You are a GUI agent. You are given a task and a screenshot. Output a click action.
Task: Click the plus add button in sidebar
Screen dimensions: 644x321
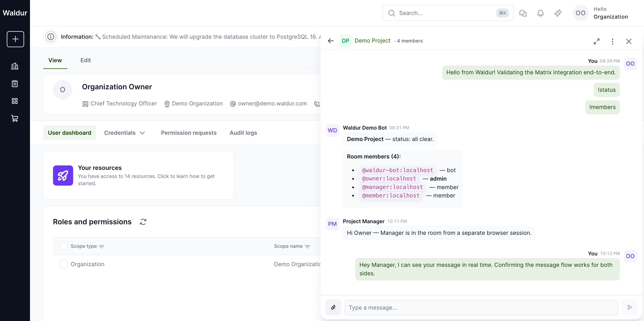click(x=15, y=39)
